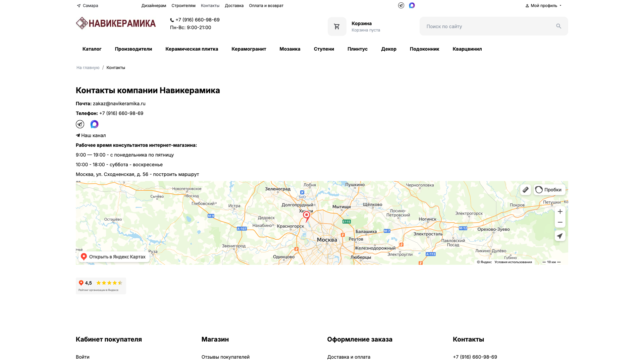Viewport: 644px width, 362px height.
Task: Click the map geolocation arrow button
Action: click(x=560, y=236)
